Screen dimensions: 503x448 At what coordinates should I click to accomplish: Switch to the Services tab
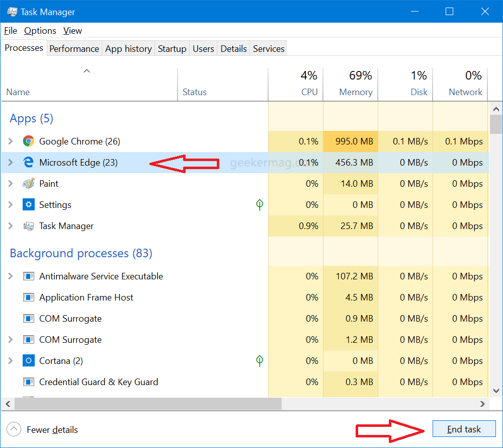(269, 48)
